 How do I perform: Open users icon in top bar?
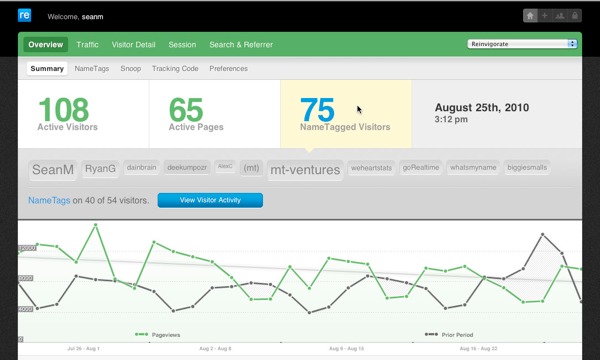point(560,16)
